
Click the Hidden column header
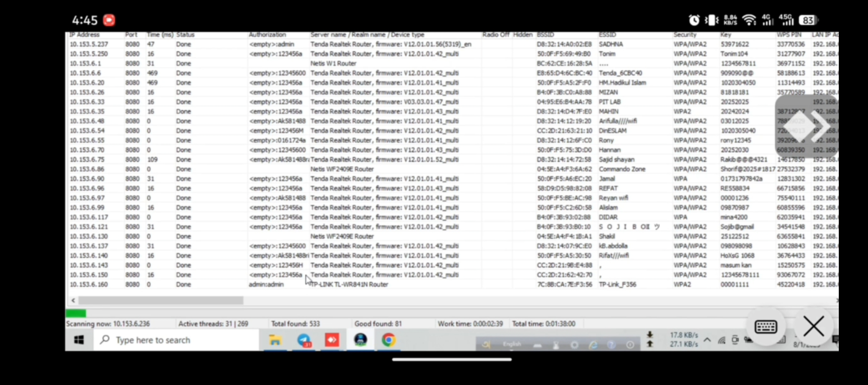tap(523, 35)
